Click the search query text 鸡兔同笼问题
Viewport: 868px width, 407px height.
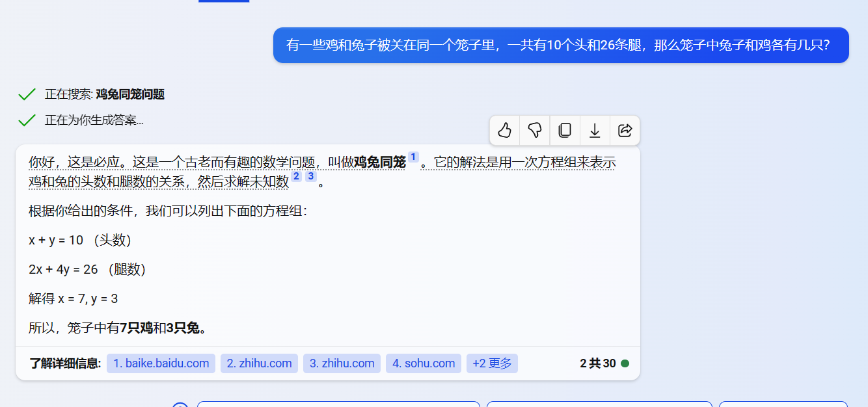[x=130, y=95]
